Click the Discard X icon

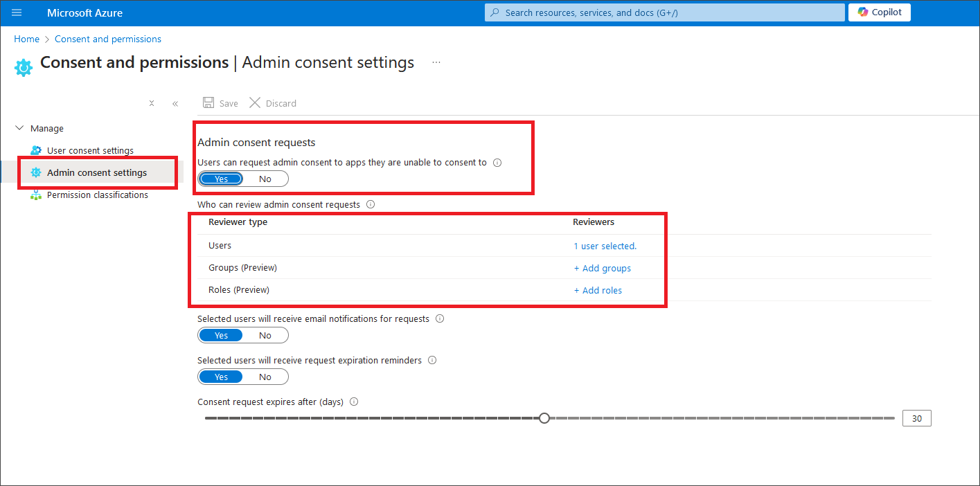pyautogui.click(x=255, y=103)
